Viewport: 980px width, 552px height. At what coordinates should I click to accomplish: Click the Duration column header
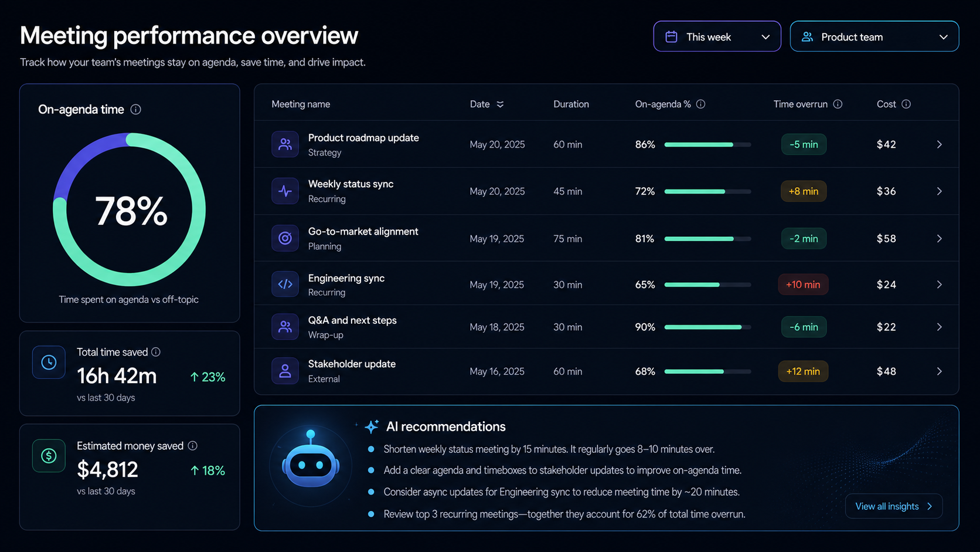coord(571,104)
